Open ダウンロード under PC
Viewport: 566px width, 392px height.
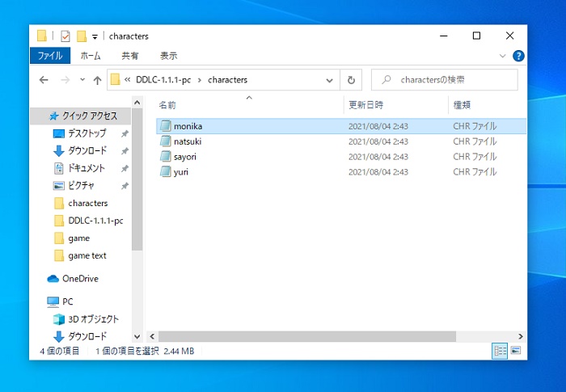point(87,336)
